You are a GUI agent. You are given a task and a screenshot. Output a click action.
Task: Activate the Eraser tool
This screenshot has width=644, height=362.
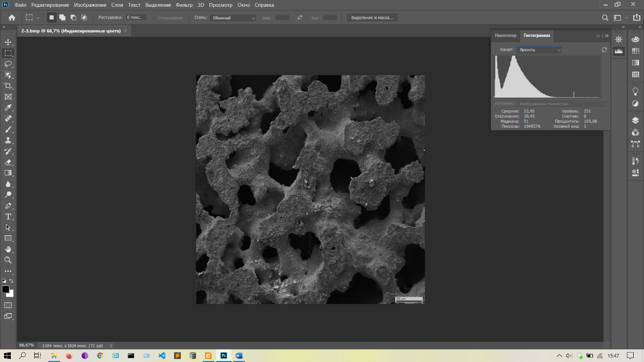pyautogui.click(x=8, y=162)
